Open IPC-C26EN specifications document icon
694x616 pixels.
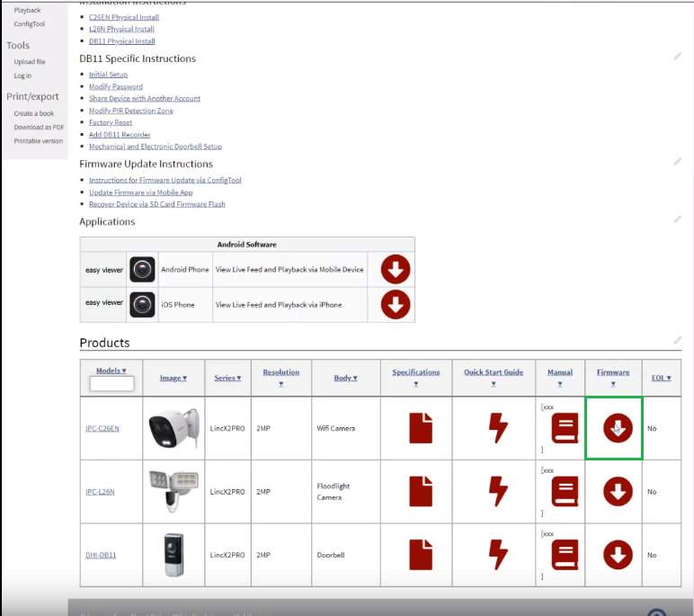[421, 428]
